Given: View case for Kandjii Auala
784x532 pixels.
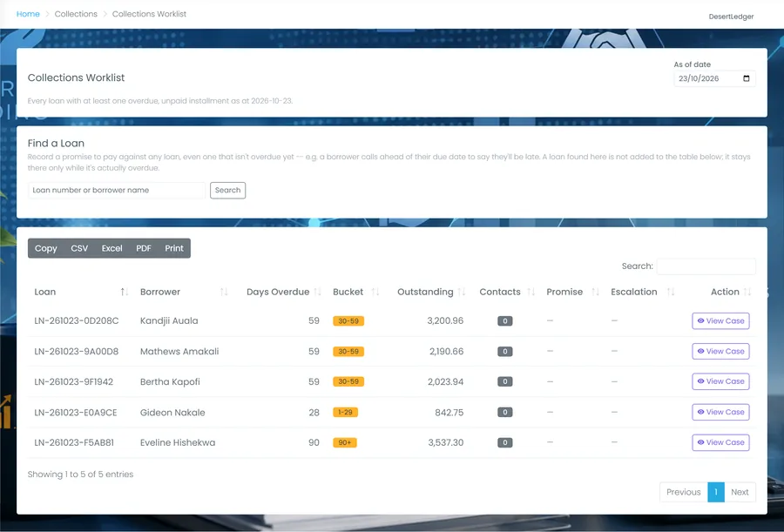Looking at the screenshot, I should (x=720, y=321).
